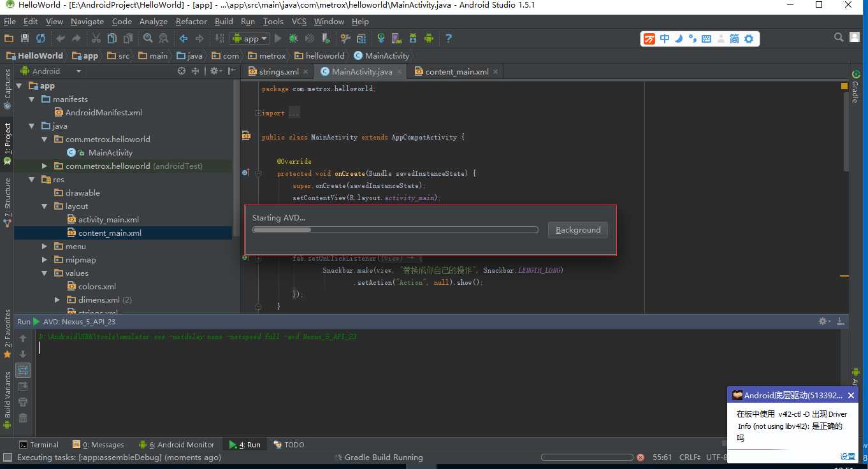
Task: Switch to content_main.xml editor tab
Action: tap(457, 71)
